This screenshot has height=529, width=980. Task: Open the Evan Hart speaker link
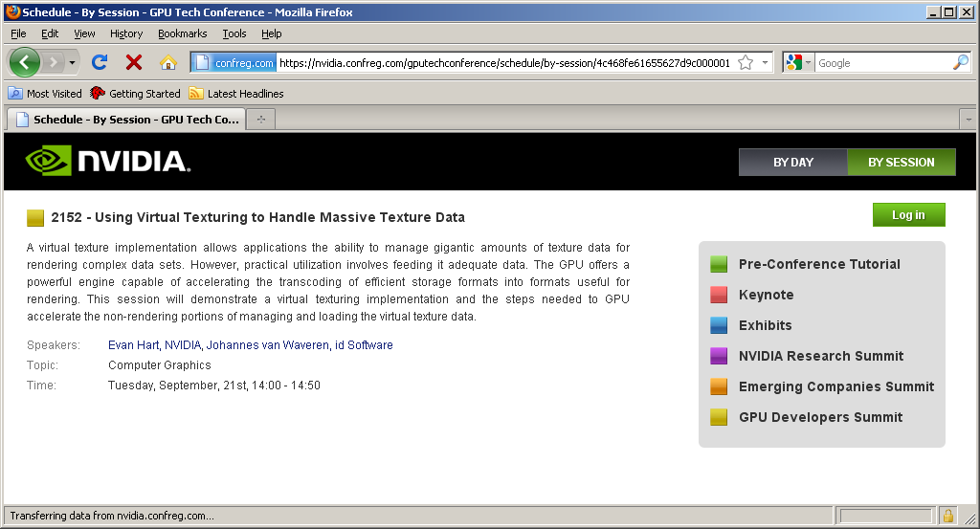(133, 345)
